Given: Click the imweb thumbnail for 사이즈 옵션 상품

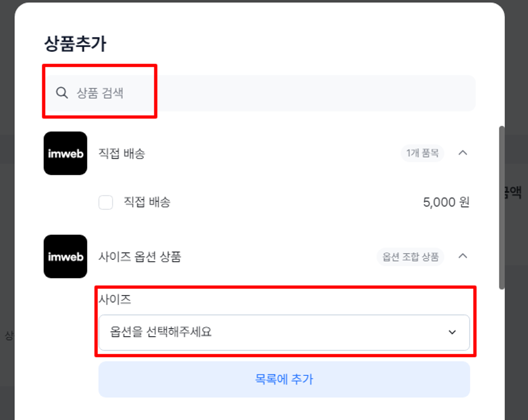Looking at the screenshot, I should (65, 256).
